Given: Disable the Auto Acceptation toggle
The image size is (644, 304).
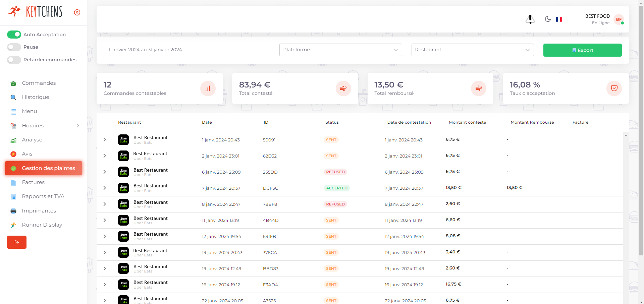Looking at the screenshot, I should [14, 35].
